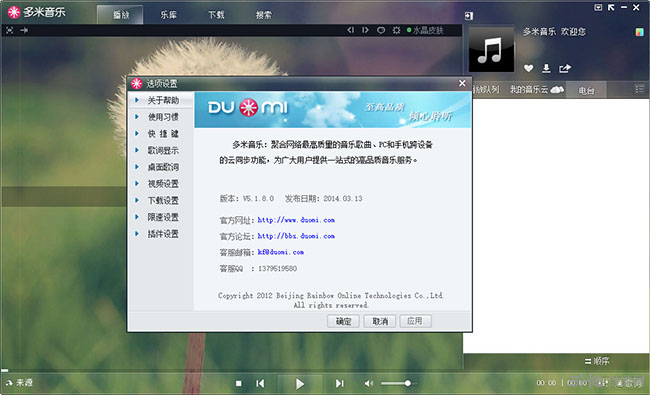Toggle the 歌词 lyrics button at bottom right

tap(629, 383)
